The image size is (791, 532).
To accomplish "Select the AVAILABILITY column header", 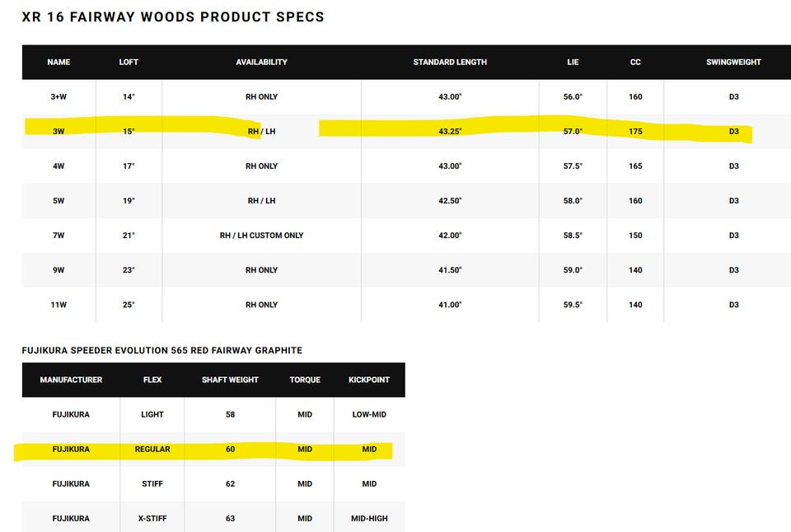I will click(261, 62).
